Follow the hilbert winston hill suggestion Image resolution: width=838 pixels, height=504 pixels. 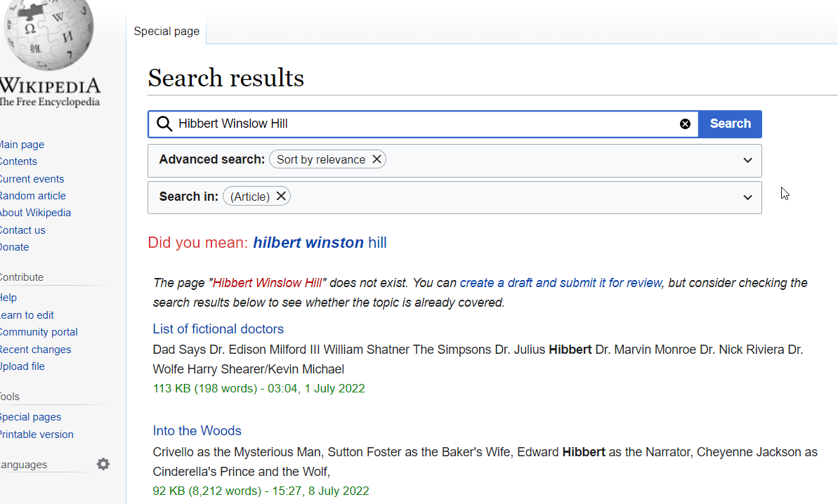click(x=320, y=242)
